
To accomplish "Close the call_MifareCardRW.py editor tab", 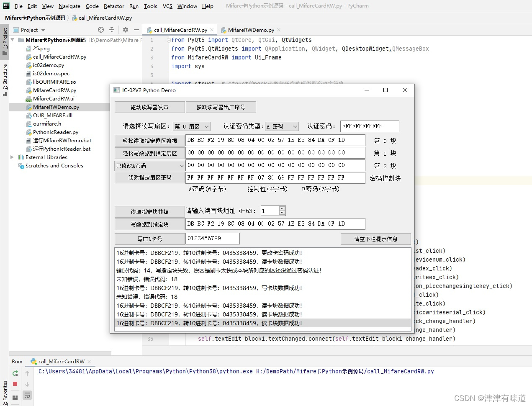I will click(x=212, y=30).
